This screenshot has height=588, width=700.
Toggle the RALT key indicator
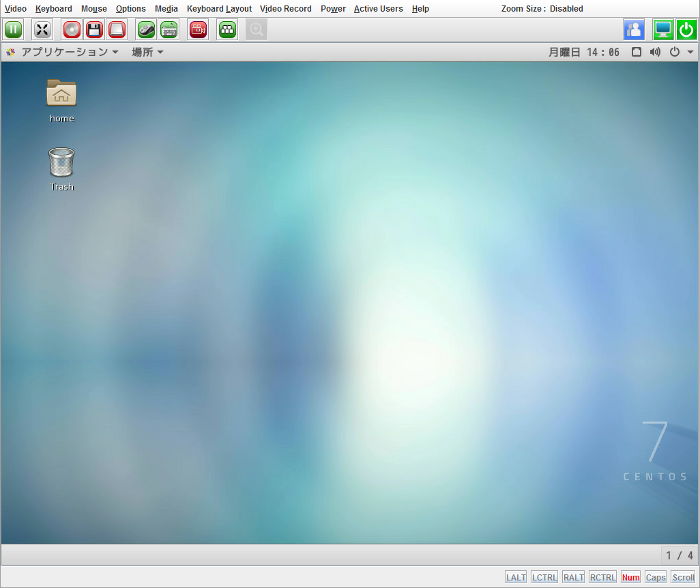point(574,577)
